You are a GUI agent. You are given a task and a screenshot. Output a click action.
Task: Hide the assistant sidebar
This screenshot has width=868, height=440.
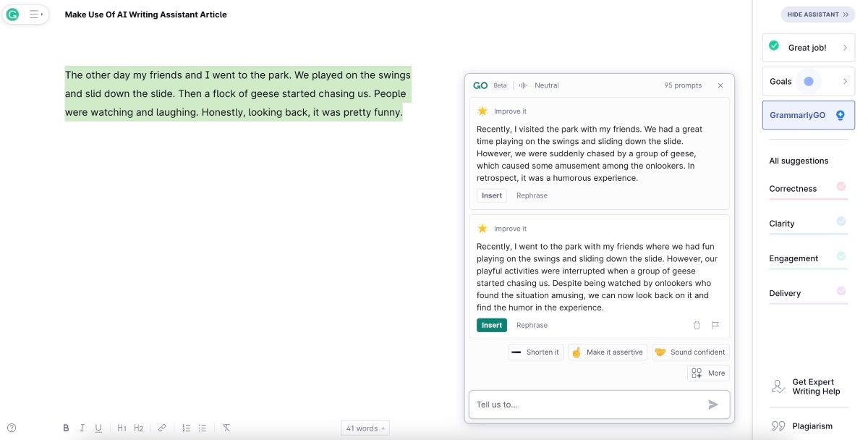818,14
